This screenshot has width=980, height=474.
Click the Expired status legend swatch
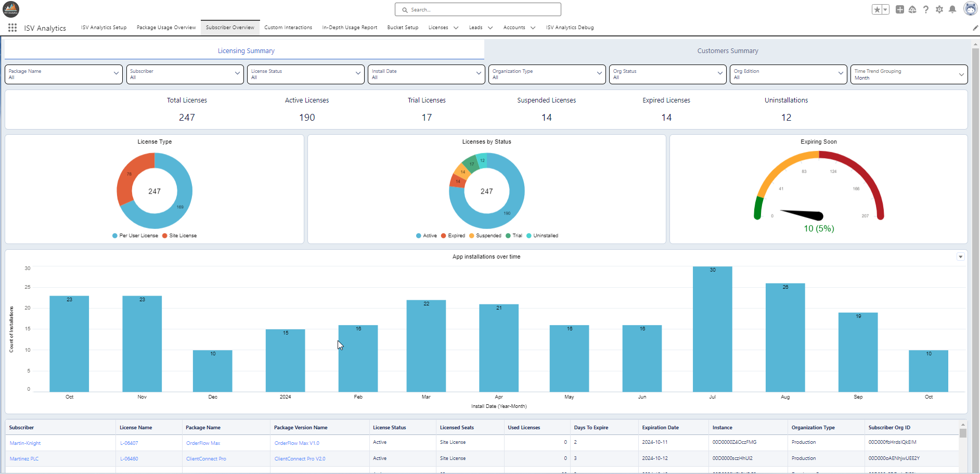coord(444,236)
